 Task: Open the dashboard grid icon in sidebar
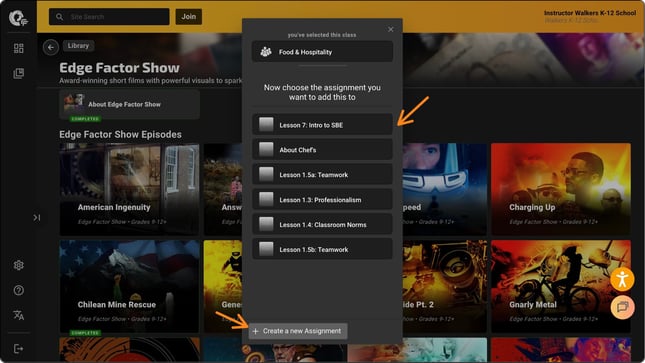point(19,49)
